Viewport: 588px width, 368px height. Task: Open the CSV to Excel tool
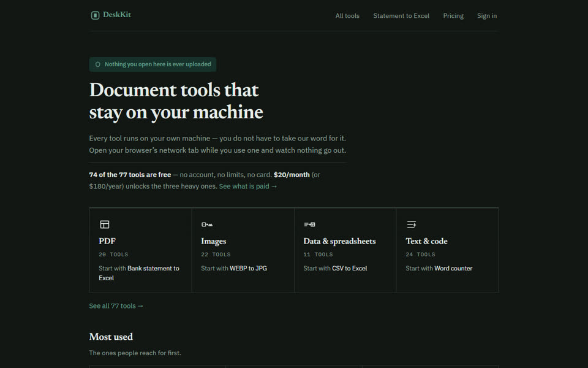pyautogui.click(x=350, y=268)
